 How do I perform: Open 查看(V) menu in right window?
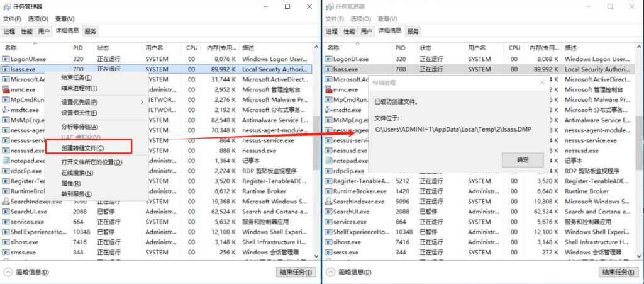coord(387,19)
